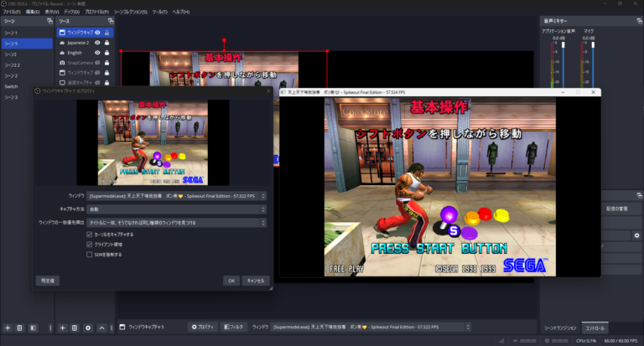Viewport: 644px width, 346px height.
Task: Select シーン 1 in the scenes list
Action: [27, 33]
